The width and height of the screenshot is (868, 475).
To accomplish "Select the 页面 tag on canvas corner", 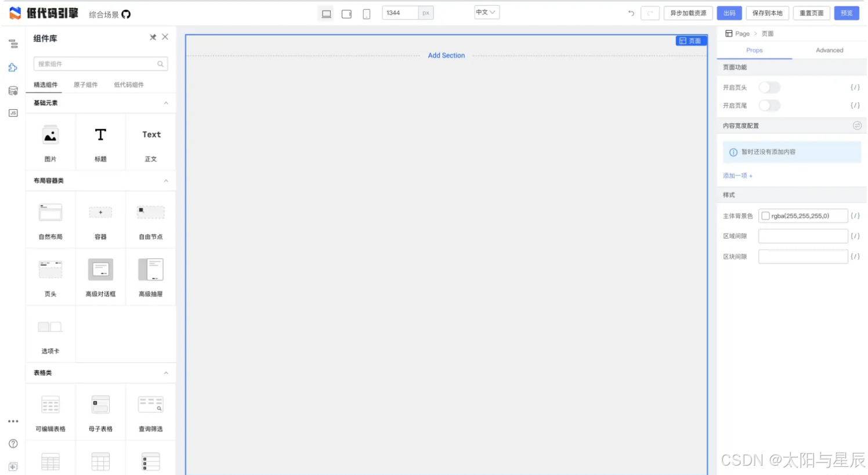I will coord(692,41).
